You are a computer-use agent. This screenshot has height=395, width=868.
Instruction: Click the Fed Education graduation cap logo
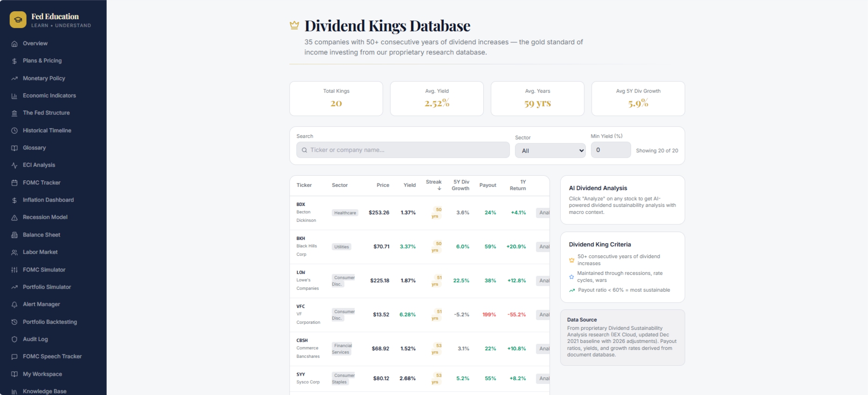[18, 20]
